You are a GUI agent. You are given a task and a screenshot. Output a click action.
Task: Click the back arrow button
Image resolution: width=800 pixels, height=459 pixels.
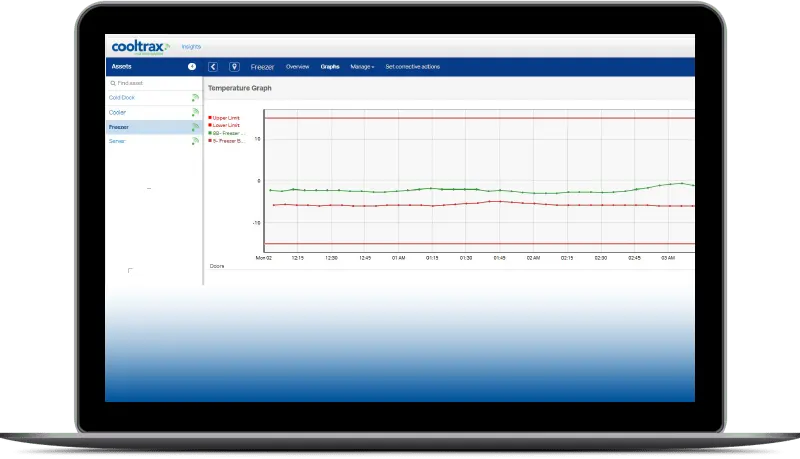pyautogui.click(x=213, y=67)
